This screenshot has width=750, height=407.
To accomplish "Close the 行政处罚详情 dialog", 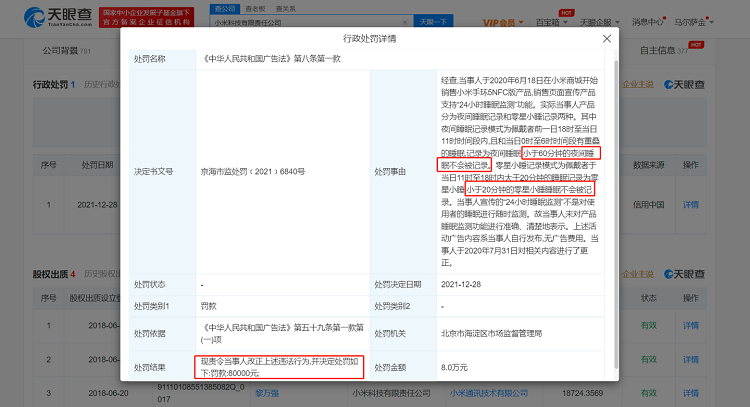I will point(607,39).
